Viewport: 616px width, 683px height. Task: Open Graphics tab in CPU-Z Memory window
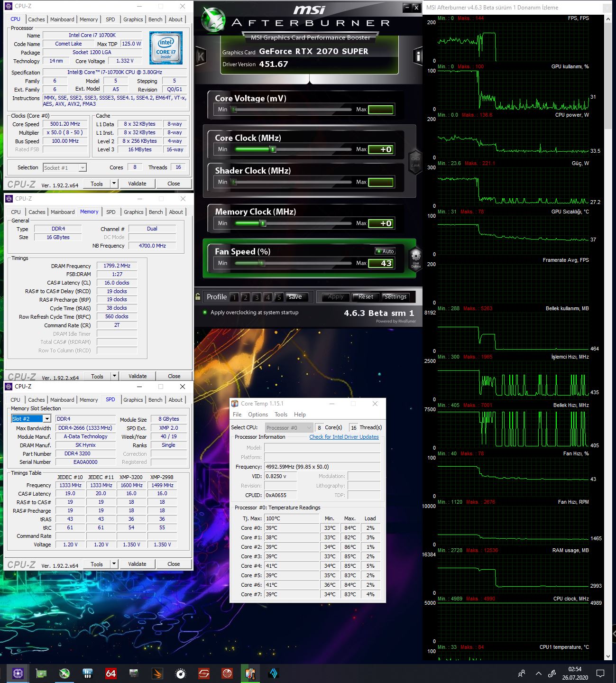point(133,212)
